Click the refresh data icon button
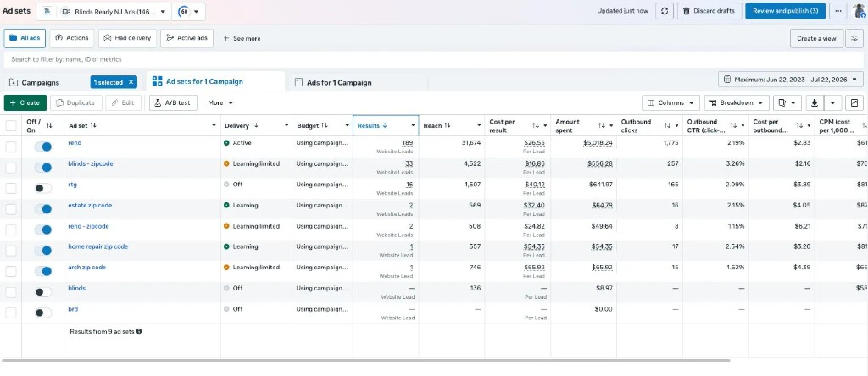Screen dimensions: 868x376 tap(665, 11)
